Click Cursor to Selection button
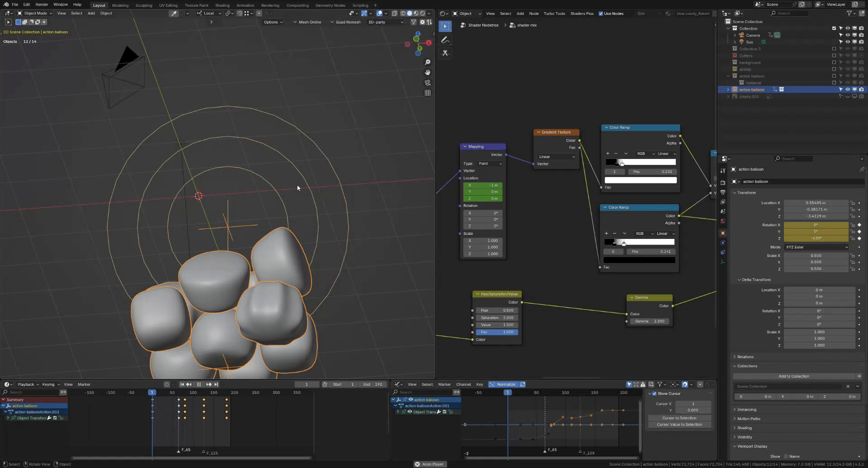This screenshot has height=468, width=868. point(679,418)
